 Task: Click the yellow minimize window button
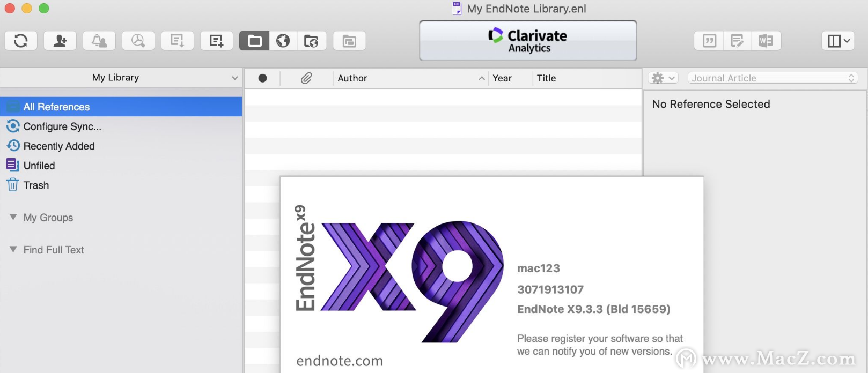27,9
